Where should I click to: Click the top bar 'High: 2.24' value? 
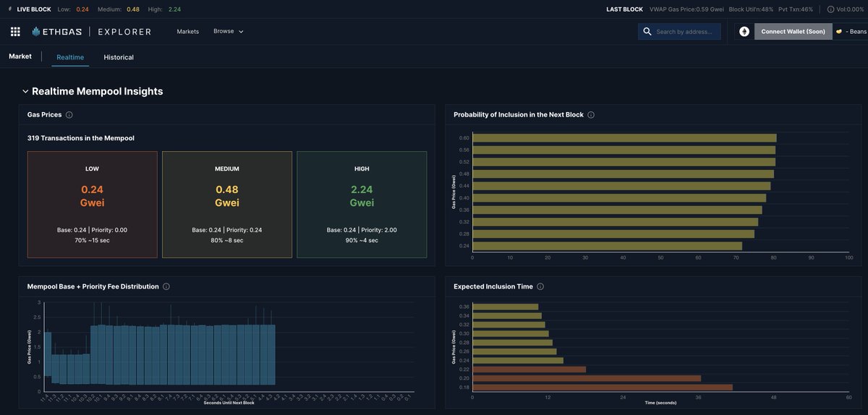(165, 9)
